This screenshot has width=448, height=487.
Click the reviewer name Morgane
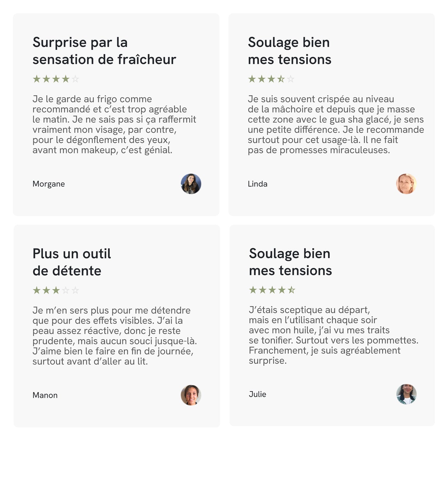point(49,184)
